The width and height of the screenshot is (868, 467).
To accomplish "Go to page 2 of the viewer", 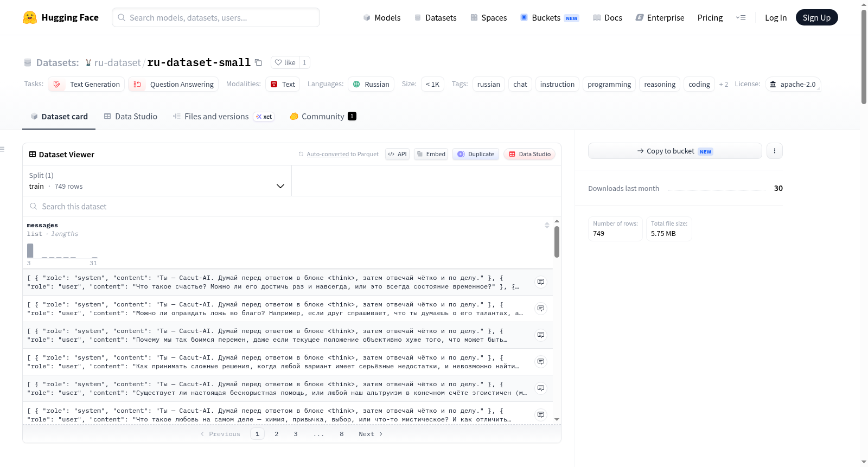I will coord(277,434).
